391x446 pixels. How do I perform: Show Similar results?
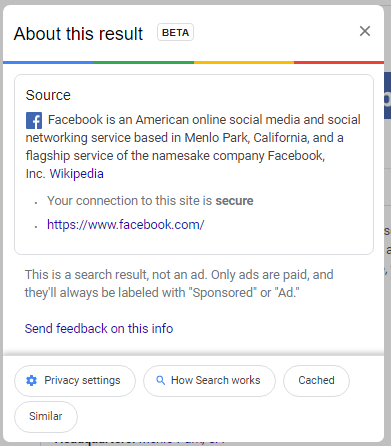46,417
